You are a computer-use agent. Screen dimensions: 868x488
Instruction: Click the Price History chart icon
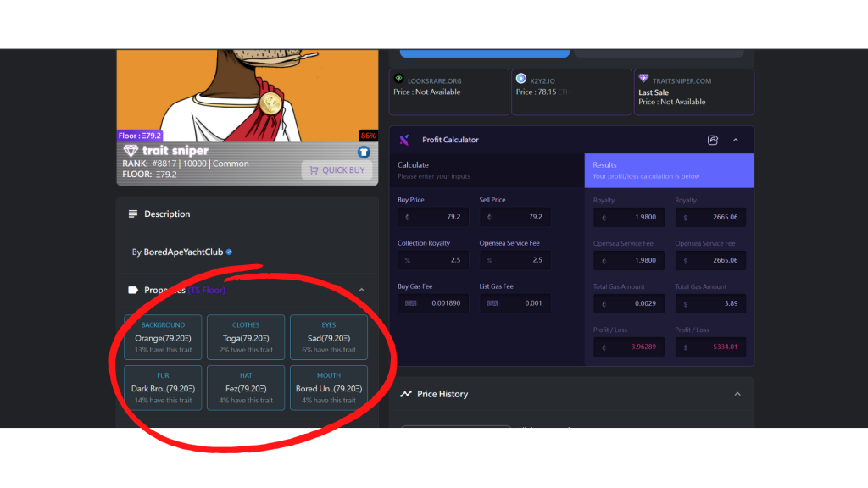click(406, 394)
